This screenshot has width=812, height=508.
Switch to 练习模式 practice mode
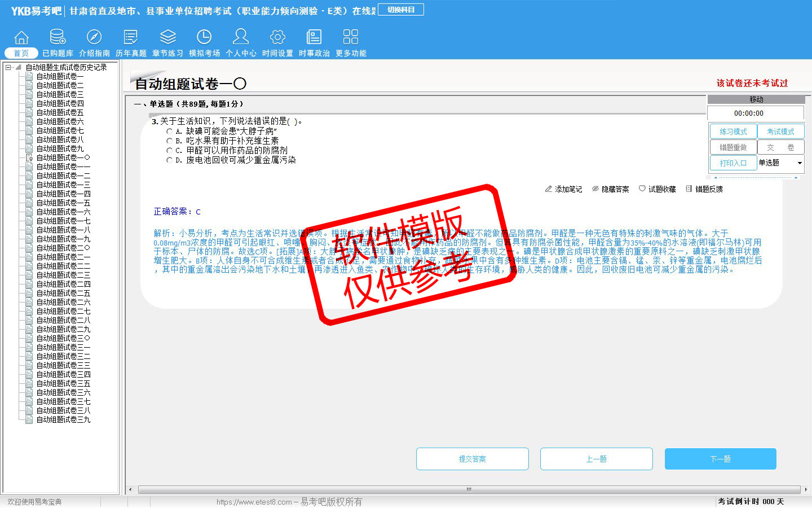[733, 132]
